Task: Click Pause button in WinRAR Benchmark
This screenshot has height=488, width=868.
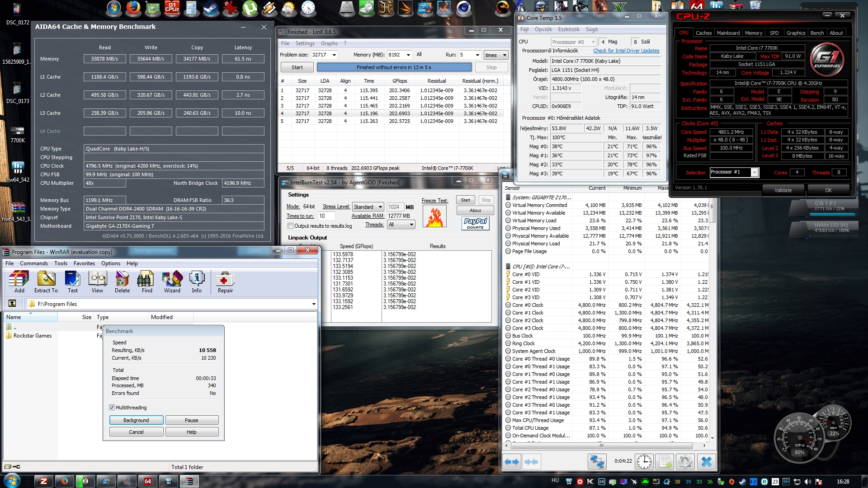Action: pyautogui.click(x=192, y=420)
